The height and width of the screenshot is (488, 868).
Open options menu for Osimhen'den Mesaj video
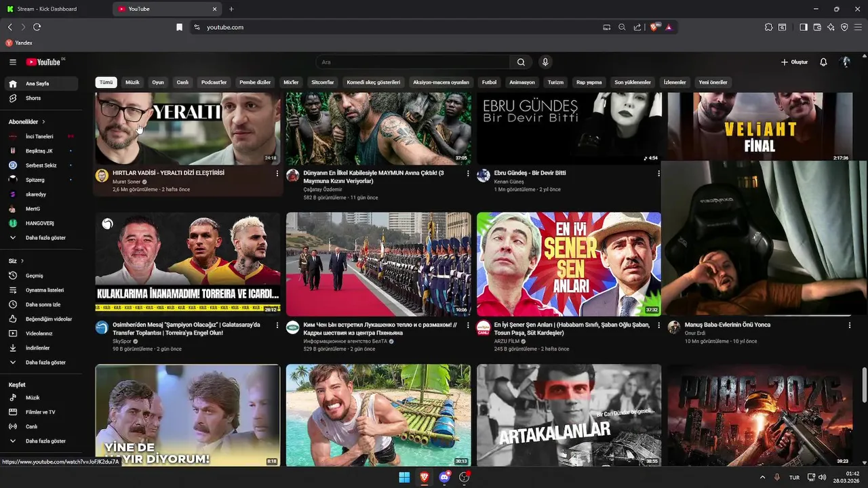[277, 325]
